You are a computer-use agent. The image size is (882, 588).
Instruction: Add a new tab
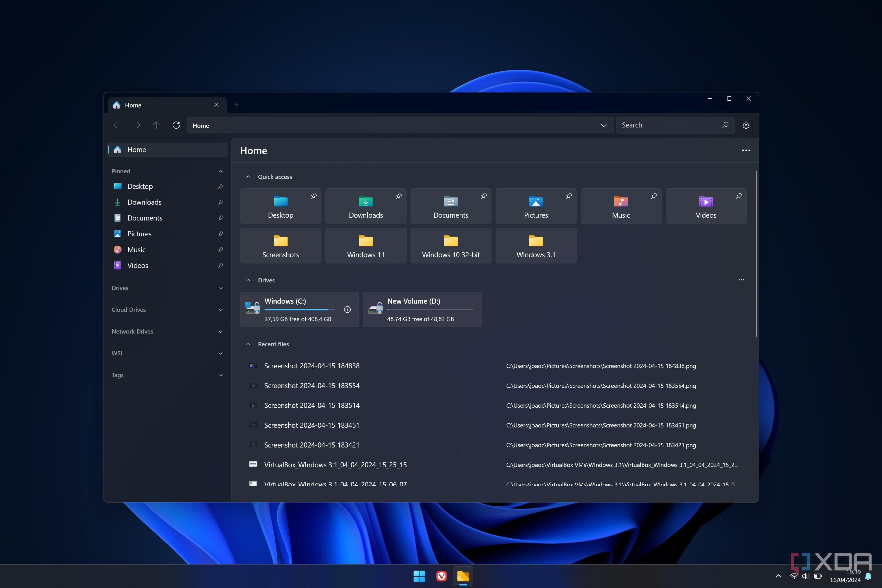pos(237,105)
